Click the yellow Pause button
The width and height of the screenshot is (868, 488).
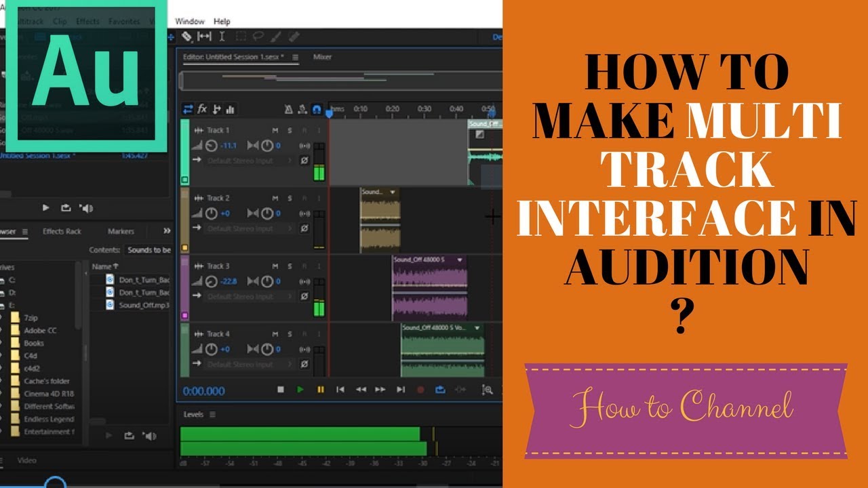[321, 390]
